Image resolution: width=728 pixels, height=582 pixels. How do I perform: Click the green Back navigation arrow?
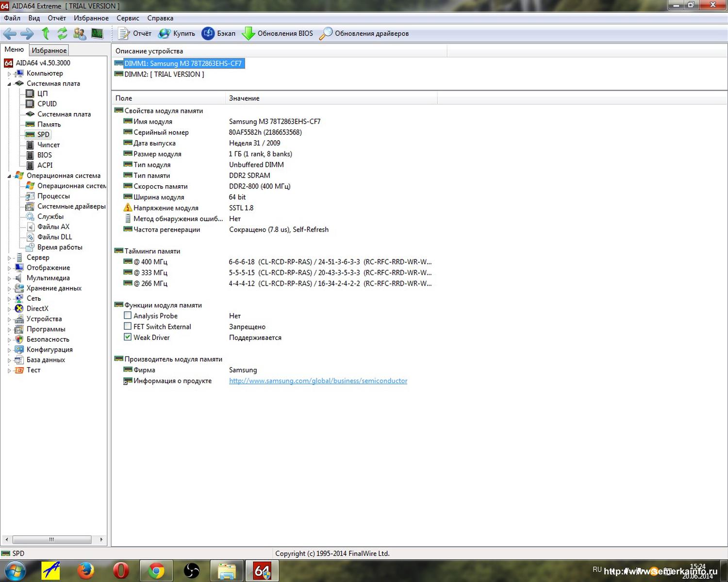10,33
